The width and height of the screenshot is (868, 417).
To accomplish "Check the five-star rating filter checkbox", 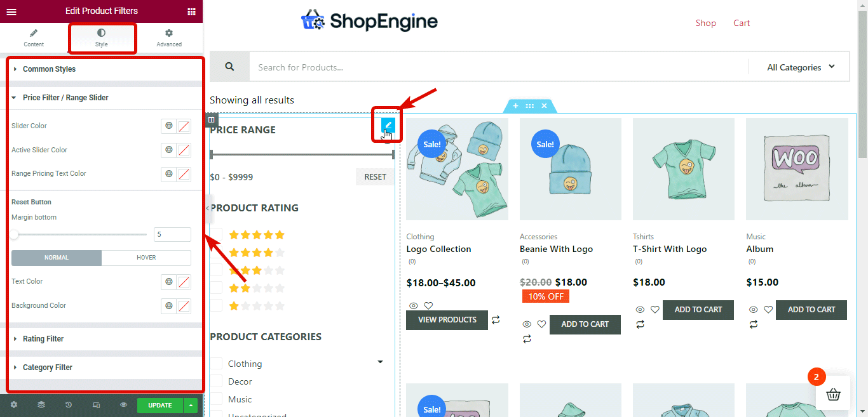I will [216, 234].
